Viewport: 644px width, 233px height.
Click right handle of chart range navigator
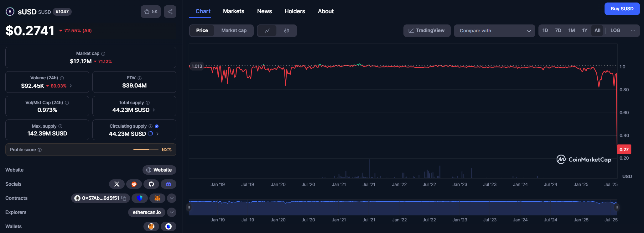click(x=616, y=207)
